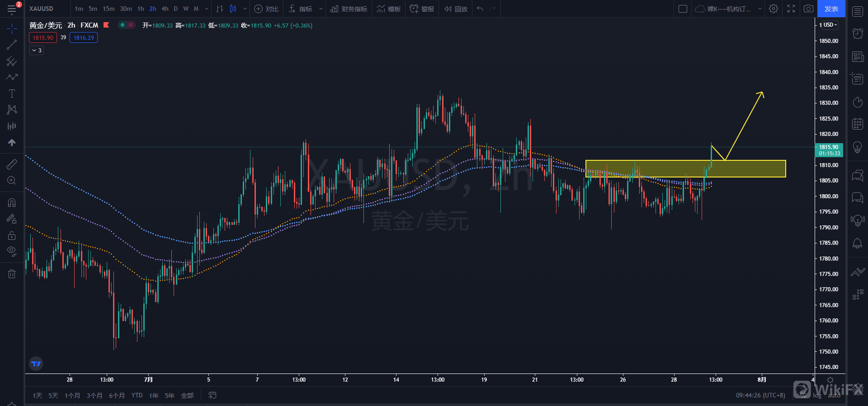Open chart settings gear icon

point(774,9)
